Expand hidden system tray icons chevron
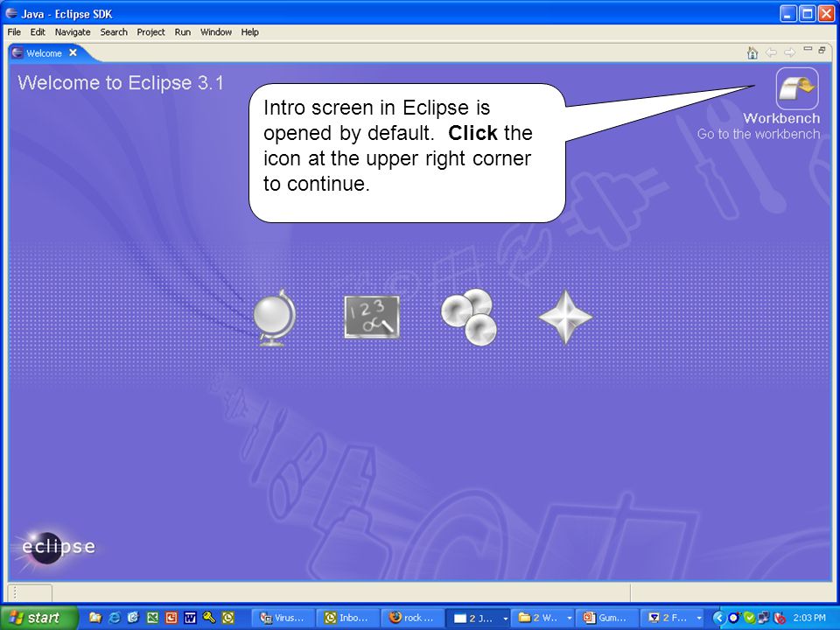Viewport: 840px width, 630px height. [x=718, y=618]
